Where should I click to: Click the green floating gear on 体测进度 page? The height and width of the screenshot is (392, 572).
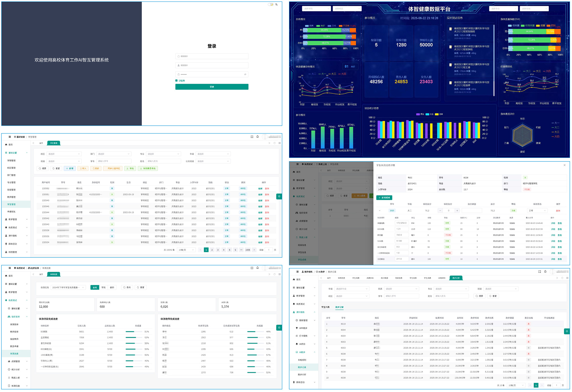[279, 327]
